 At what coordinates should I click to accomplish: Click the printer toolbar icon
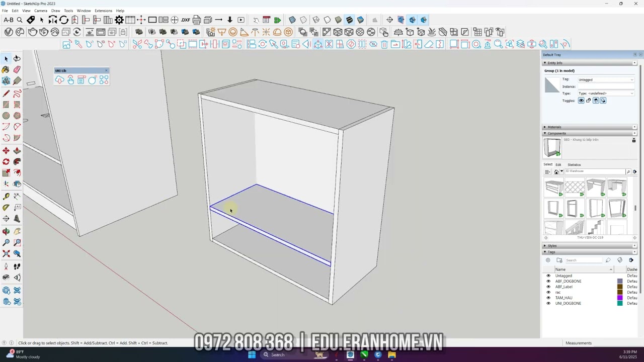coord(197,20)
